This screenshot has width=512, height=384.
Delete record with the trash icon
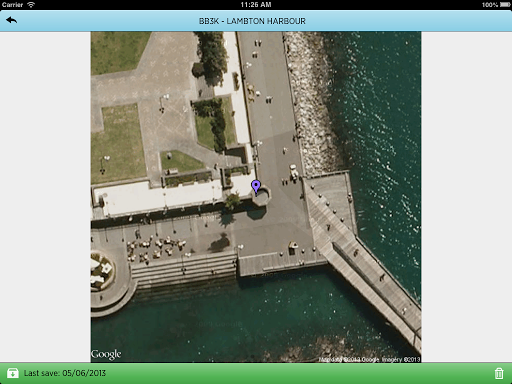tap(499, 373)
